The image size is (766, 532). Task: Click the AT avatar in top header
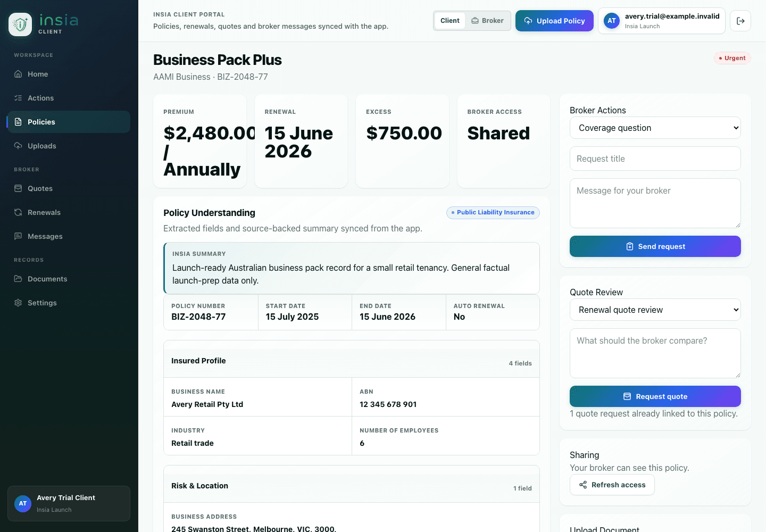(612, 21)
